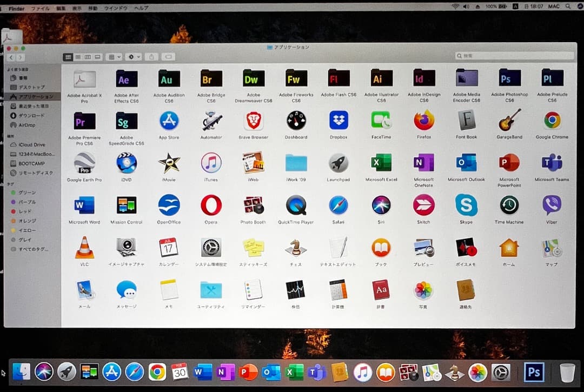Switch to column view
This screenshot has height=392, width=584.
[x=88, y=57]
